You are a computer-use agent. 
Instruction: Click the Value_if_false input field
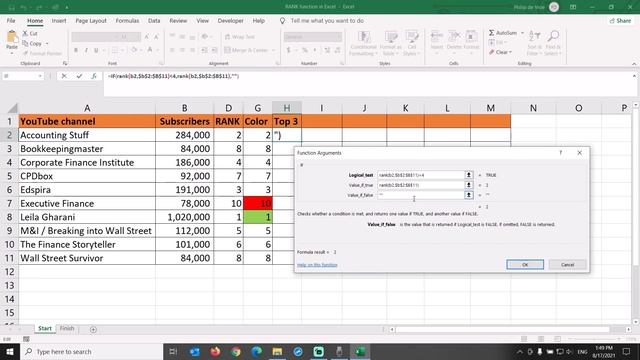pos(421,195)
